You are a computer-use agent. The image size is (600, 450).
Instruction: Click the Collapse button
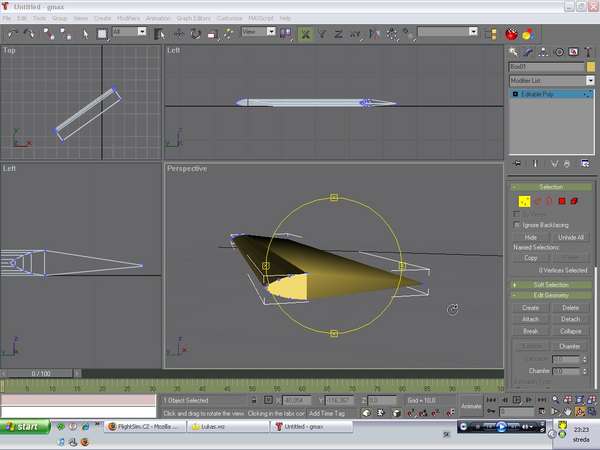pos(570,331)
